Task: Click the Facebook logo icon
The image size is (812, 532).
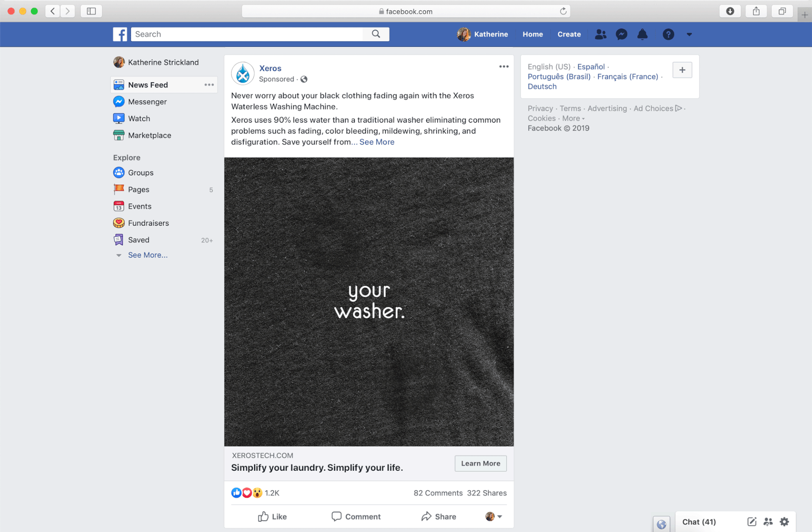Action: pos(120,34)
